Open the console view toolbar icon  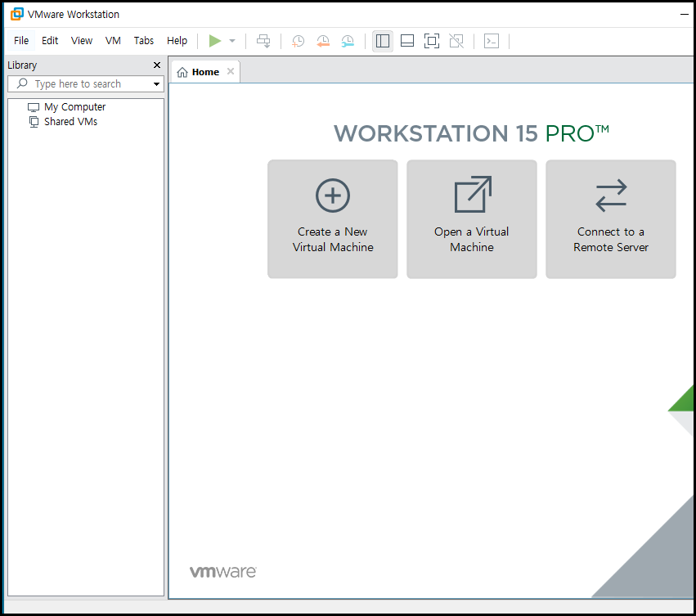(492, 41)
